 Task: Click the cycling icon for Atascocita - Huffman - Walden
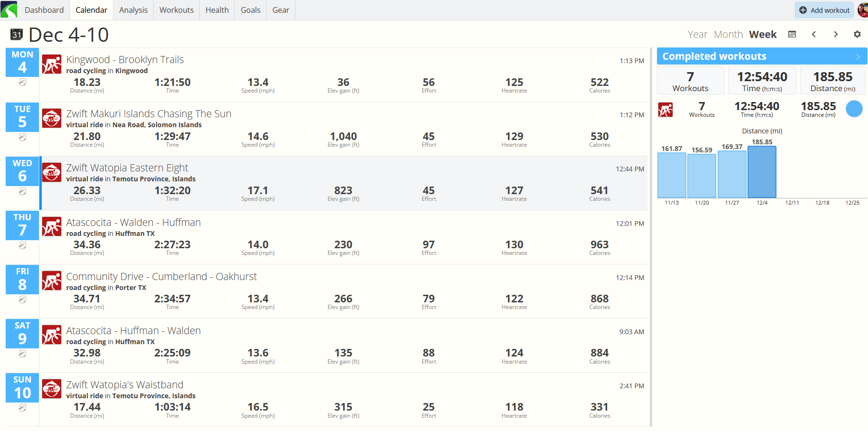pos(52,335)
